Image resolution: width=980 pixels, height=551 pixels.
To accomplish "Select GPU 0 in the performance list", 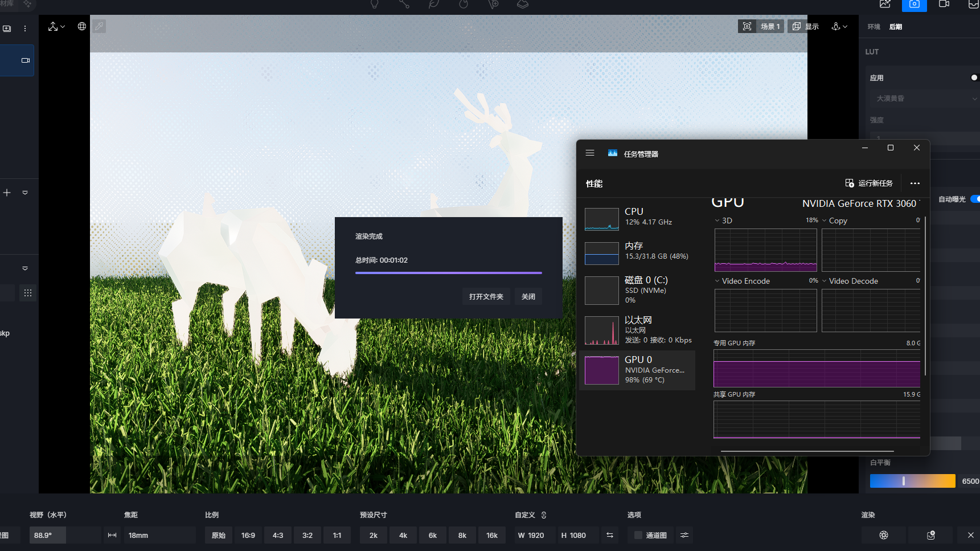I will click(x=637, y=370).
